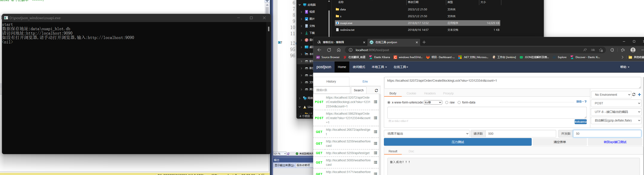Switch to the Headers tab
This screenshot has width=644, height=175.
[430, 94]
